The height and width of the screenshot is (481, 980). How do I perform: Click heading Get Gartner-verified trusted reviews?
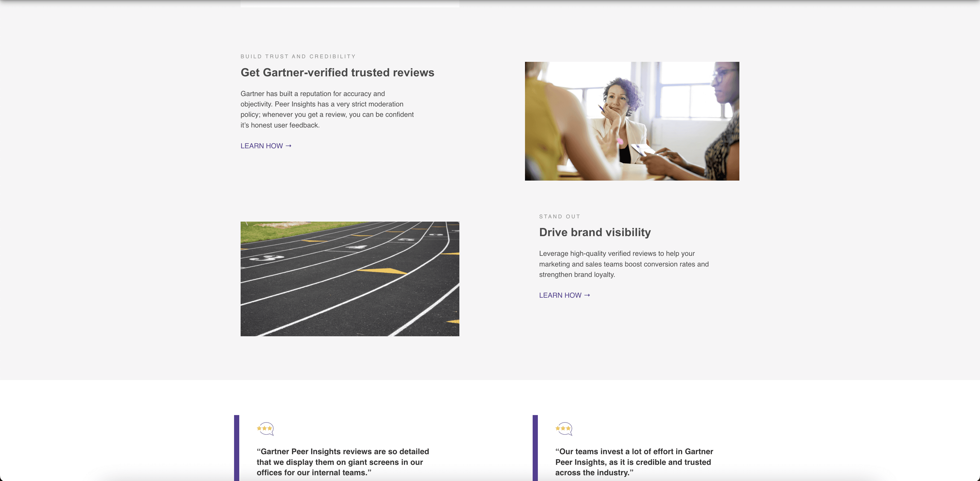pyautogui.click(x=337, y=72)
